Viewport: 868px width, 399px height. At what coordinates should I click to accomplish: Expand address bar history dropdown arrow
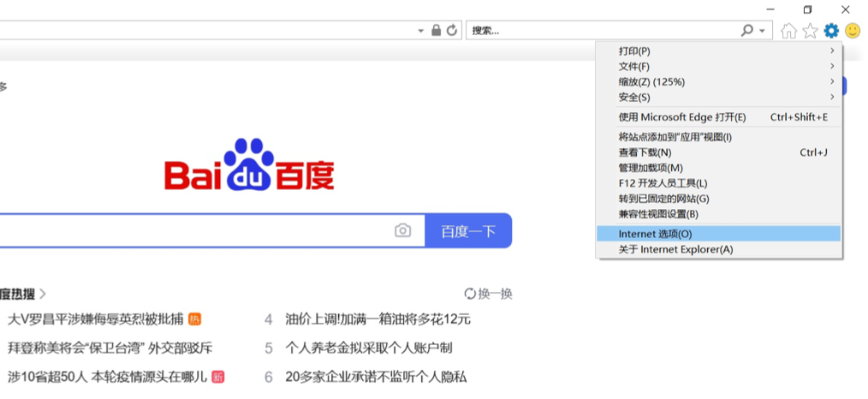tap(421, 31)
